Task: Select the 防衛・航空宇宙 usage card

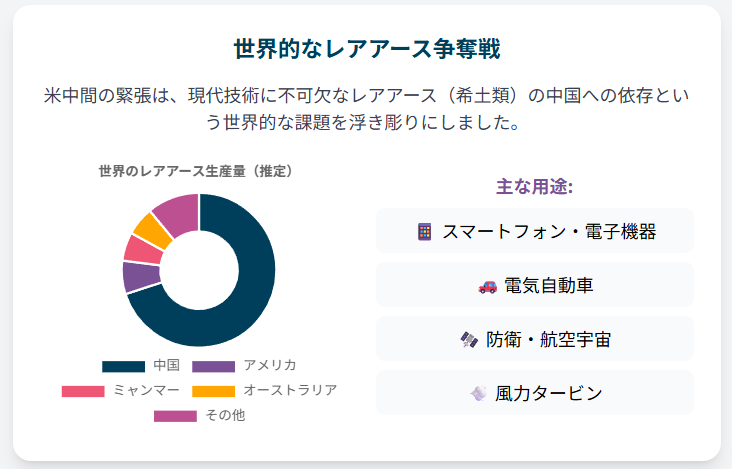Action: (535, 340)
